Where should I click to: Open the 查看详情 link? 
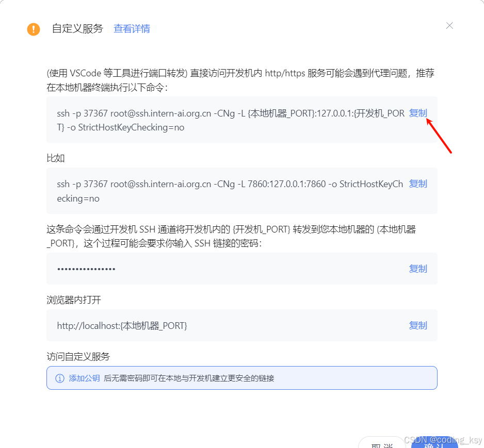click(x=132, y=29)
